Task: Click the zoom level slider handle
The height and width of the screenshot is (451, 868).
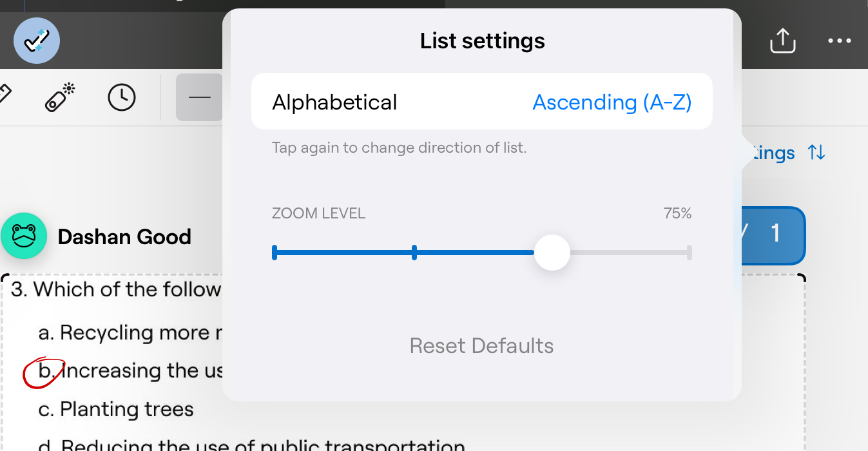Action: [552, 253]
